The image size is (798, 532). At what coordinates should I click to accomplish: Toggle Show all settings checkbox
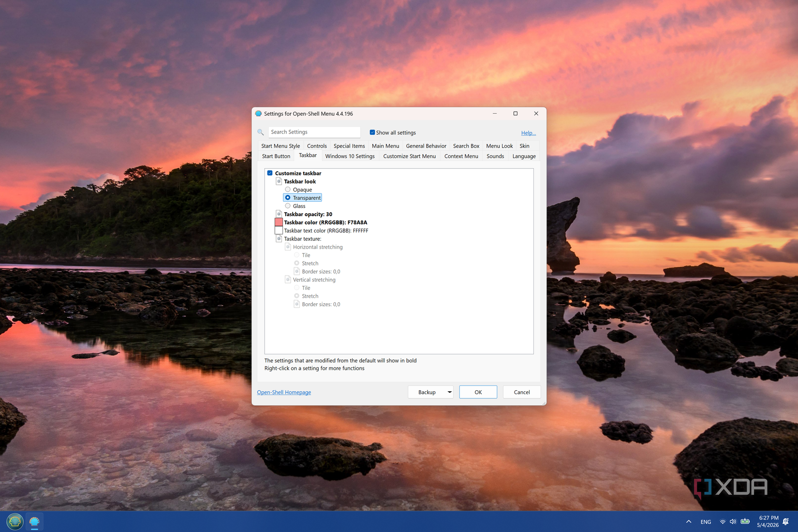tap(372, 133)
